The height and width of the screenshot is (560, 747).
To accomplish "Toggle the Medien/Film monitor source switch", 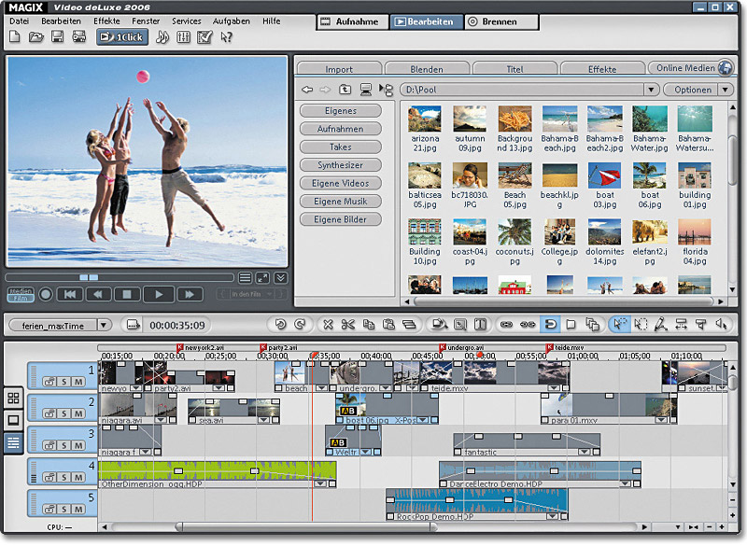I will (21, 294).
